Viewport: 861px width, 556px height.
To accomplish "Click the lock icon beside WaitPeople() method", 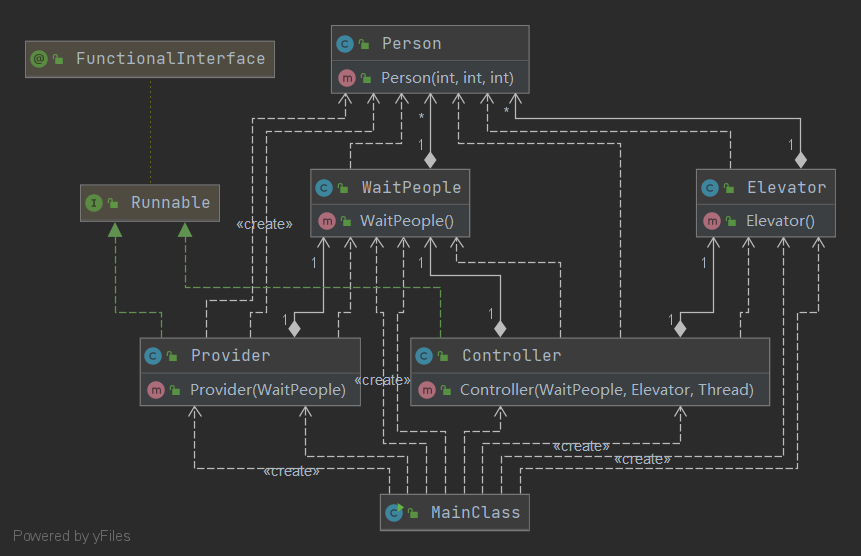I will click(346, 221).
